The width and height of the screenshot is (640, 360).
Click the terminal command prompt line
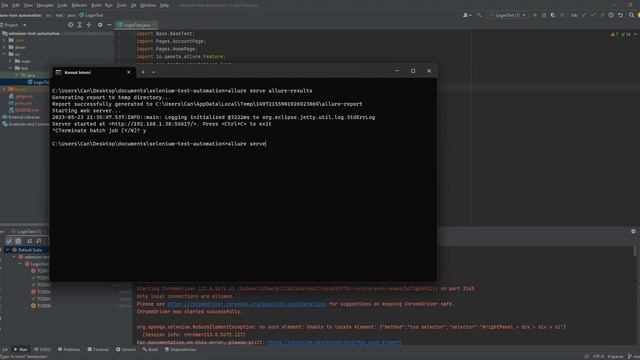tap(159, 144)
